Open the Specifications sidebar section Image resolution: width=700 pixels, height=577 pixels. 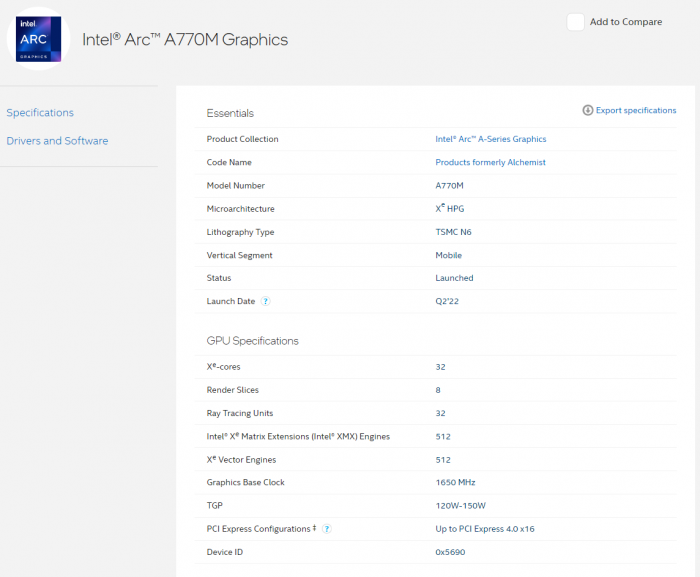coord(40,113)
